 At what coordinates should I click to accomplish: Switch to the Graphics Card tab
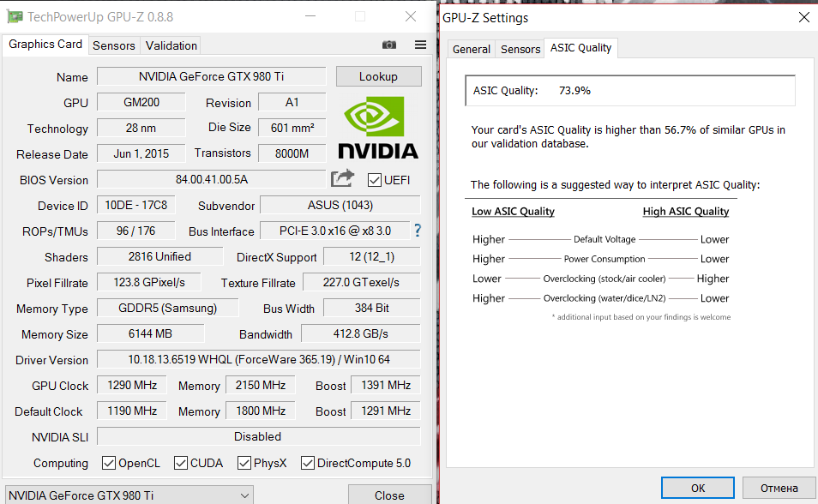point(45,45)
